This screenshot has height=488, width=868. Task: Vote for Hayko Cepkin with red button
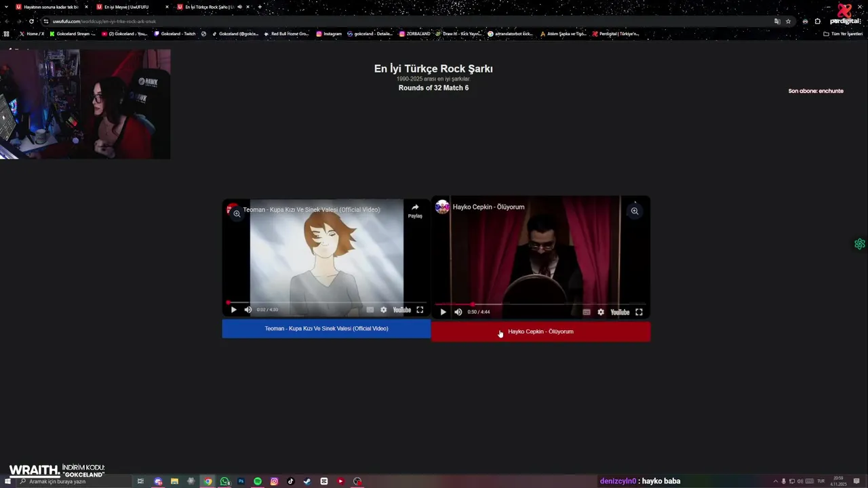click(540, 331)
